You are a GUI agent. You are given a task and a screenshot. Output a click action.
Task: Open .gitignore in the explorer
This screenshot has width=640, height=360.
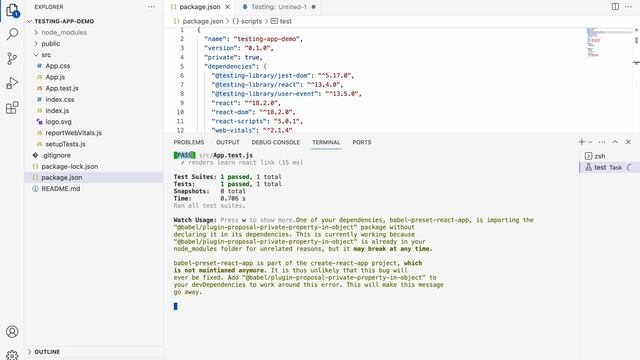pyautogui.click(x=56, y=156)
